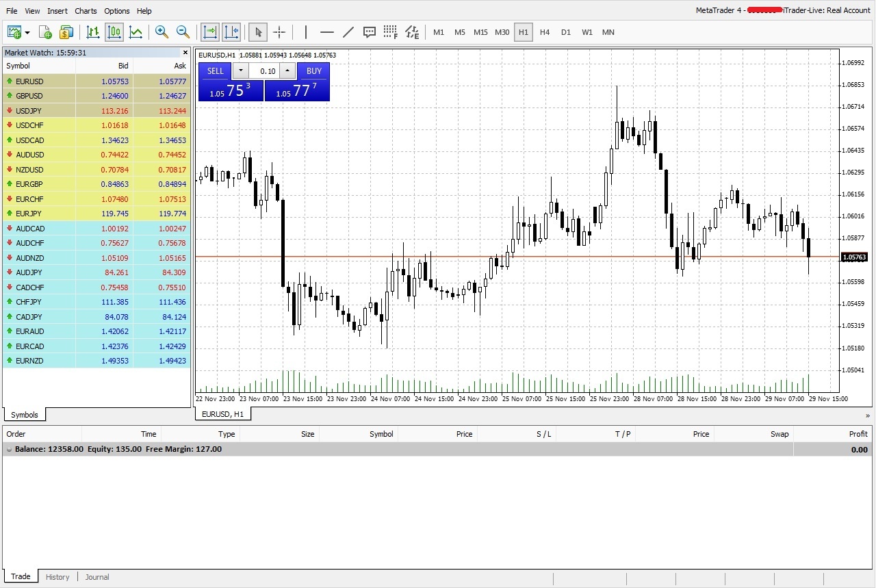Switch to H4 timeframe

point(545,32)
